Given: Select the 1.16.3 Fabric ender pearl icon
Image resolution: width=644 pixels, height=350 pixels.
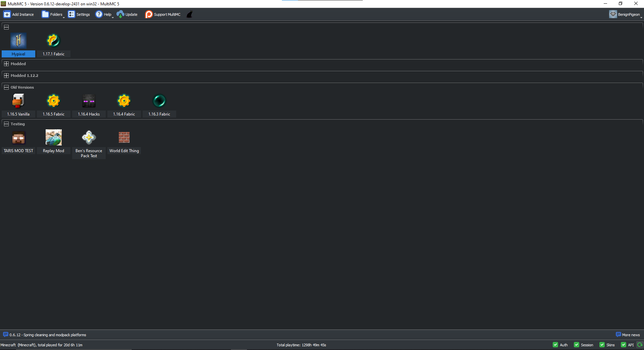Looking at the screenshot, I should (x=159, y=101).
